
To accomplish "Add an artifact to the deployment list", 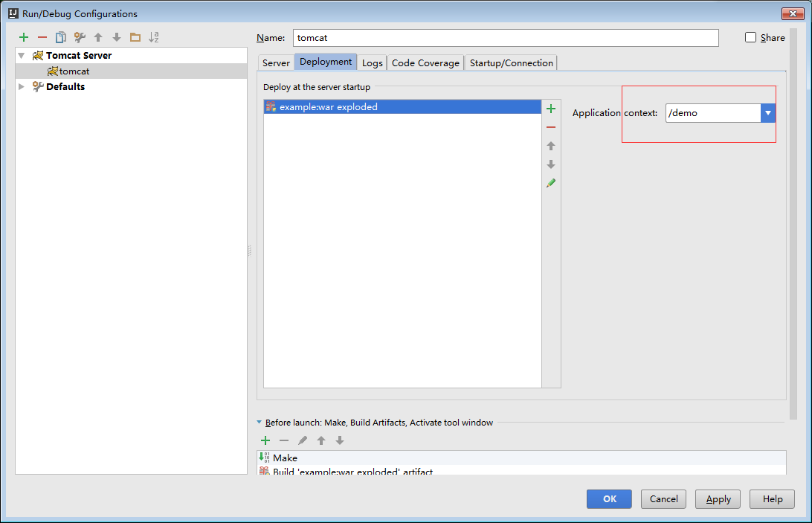I will pyautogui.click(x=551, y=109).
